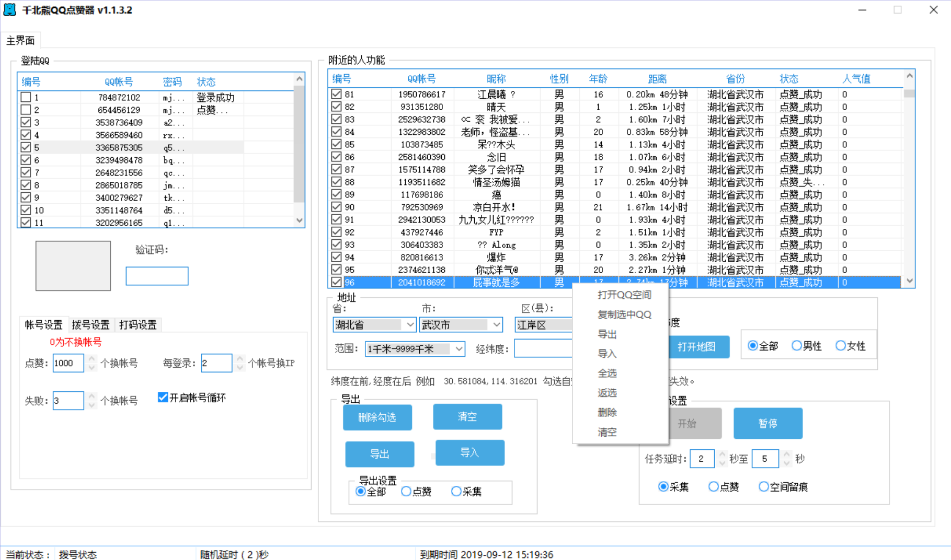The width and height of the screenshot is (951, 560).
Task: Uncheck account row 5 (3365875305)
Action: [26, 147]
